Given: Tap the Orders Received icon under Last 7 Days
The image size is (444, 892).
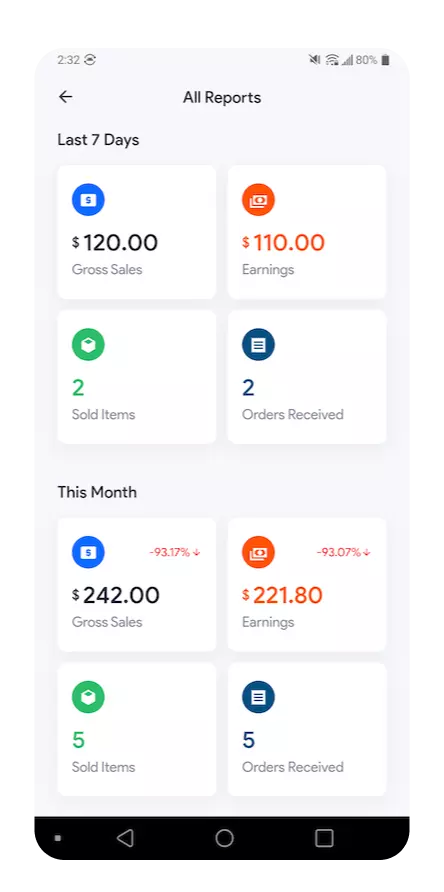Looking at the screenshot, I should coord(258,344).
